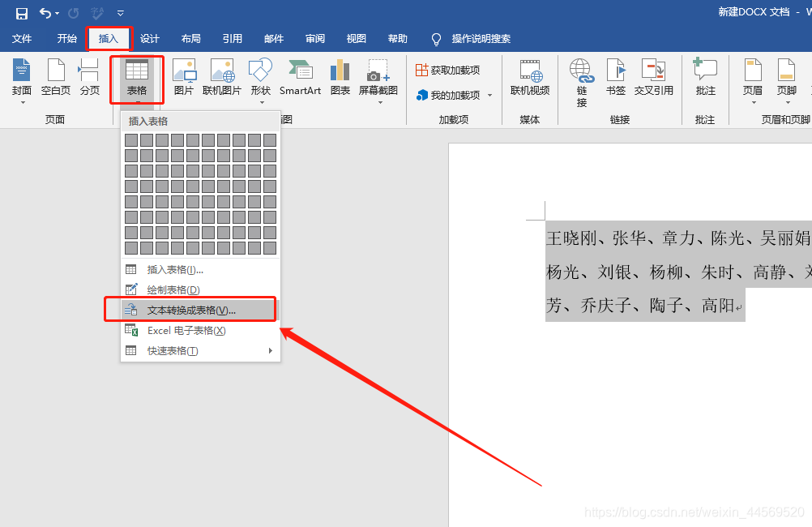Open the 邮件 tab
Screen dimensions: 812x527
coord(273,39)
